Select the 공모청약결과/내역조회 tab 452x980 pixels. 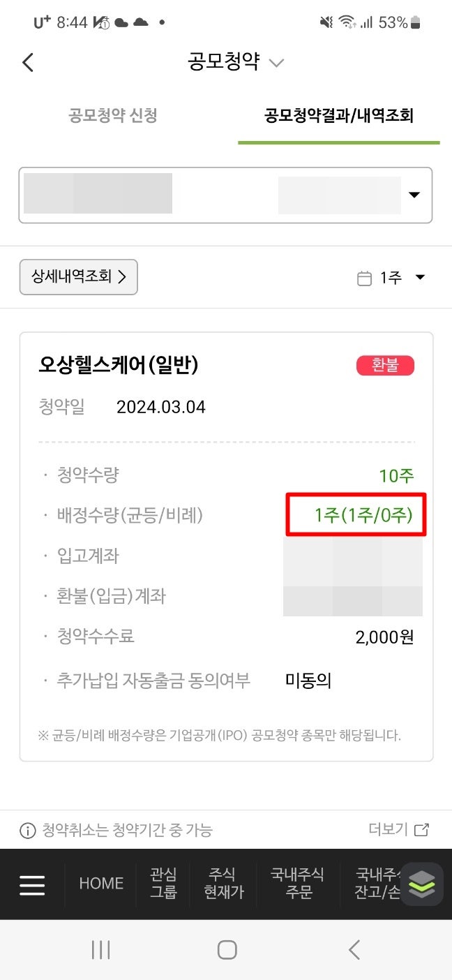point(339,116)
